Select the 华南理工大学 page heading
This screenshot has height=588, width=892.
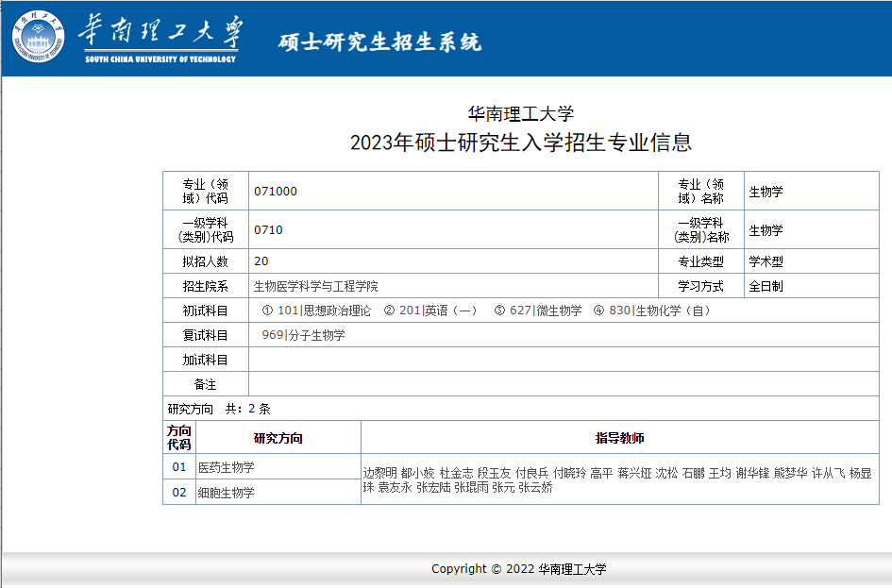point(520,114)
